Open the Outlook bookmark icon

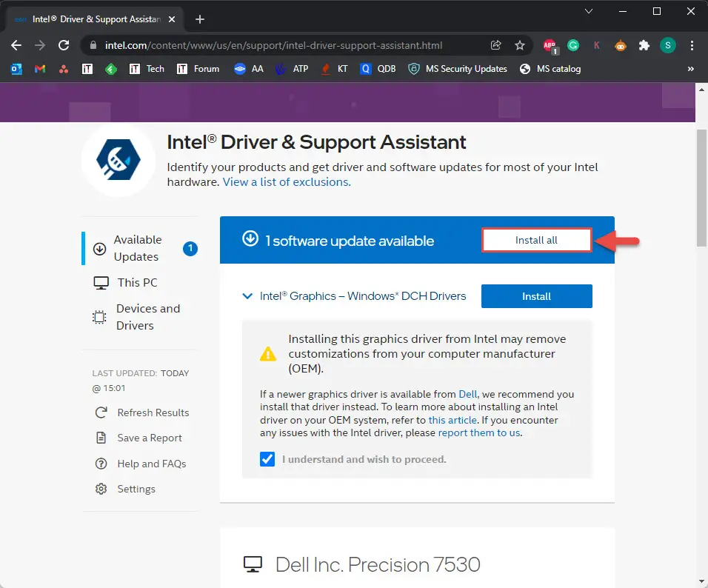[x=16, y=69]
